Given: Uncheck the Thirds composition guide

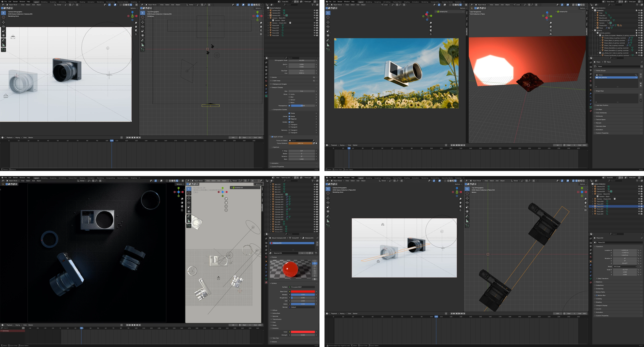Looking at the screenshot, I should [x=289, y=113].
